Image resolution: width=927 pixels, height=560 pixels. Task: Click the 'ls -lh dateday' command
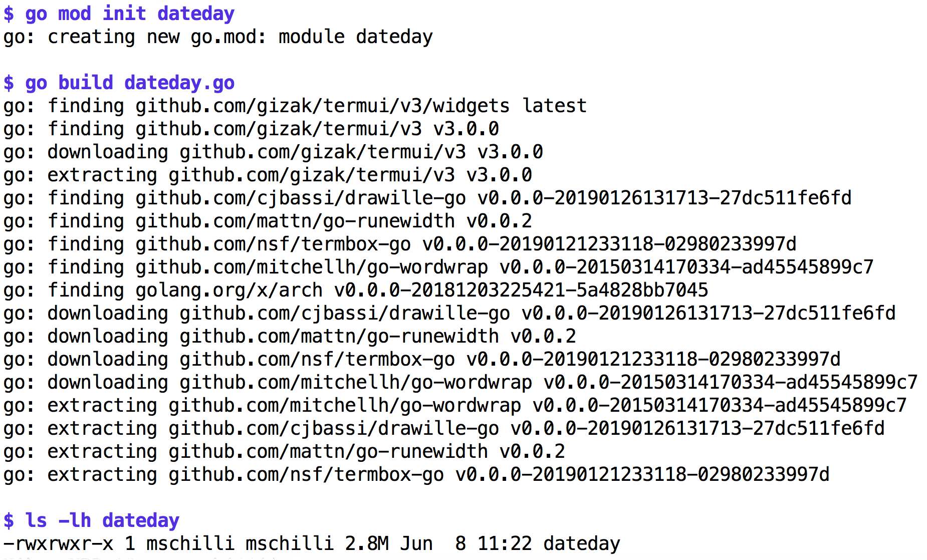tap(91, 520)
